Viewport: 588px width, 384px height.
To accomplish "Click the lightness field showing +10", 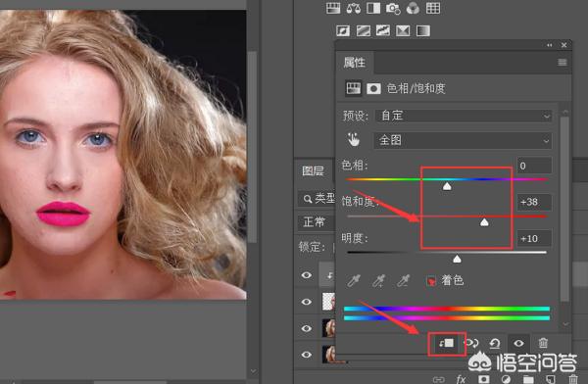I will tap(534, 238).
